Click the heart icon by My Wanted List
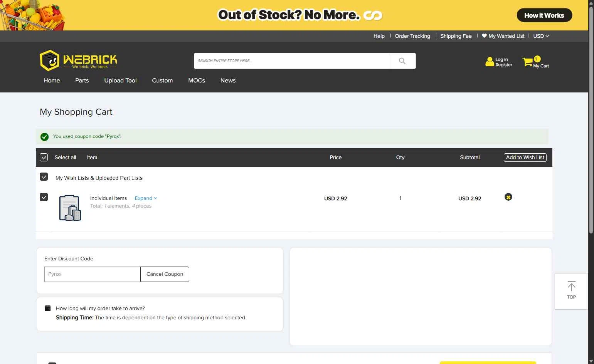Image resolution: width=594 pixels, height=364 pixels. point(484,36)
